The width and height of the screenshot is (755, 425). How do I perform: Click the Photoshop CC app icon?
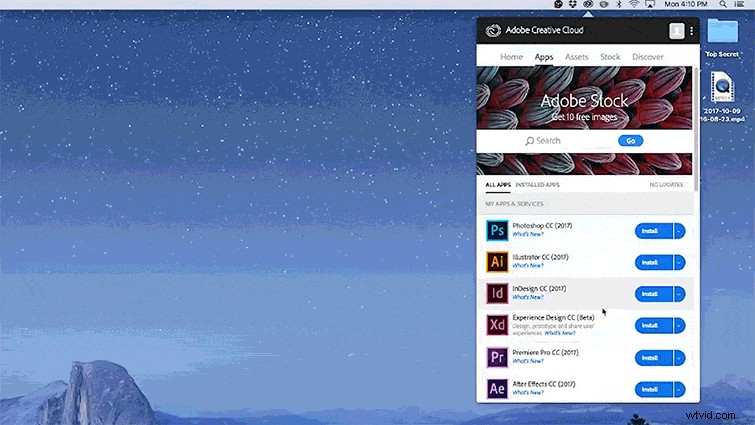pyautogui.click(x=497, y=231)
